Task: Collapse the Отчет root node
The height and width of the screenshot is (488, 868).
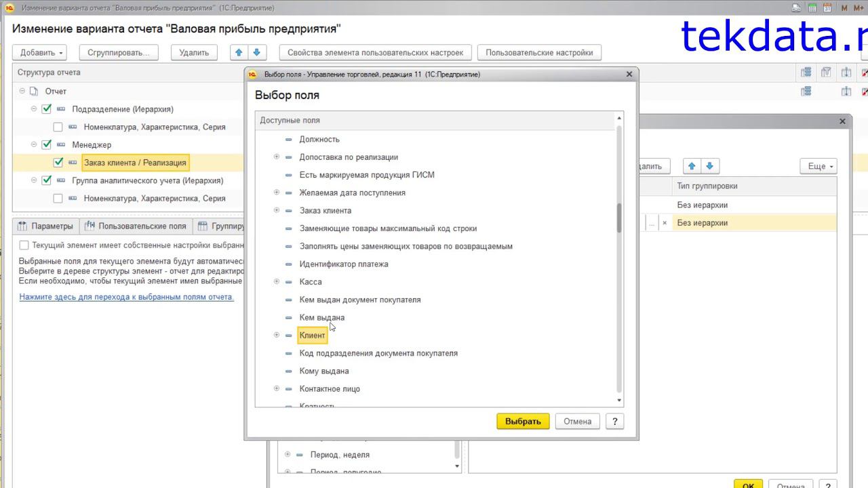Action: pyautogui.click(x=22, y=91)
